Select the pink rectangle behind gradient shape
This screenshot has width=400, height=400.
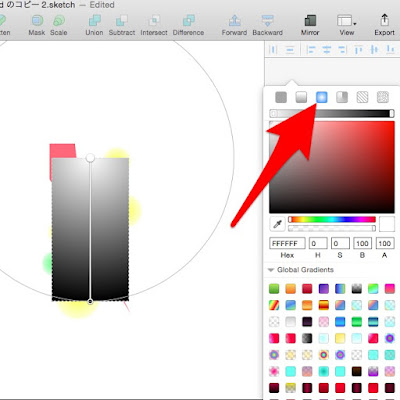(x=62, y=151)
